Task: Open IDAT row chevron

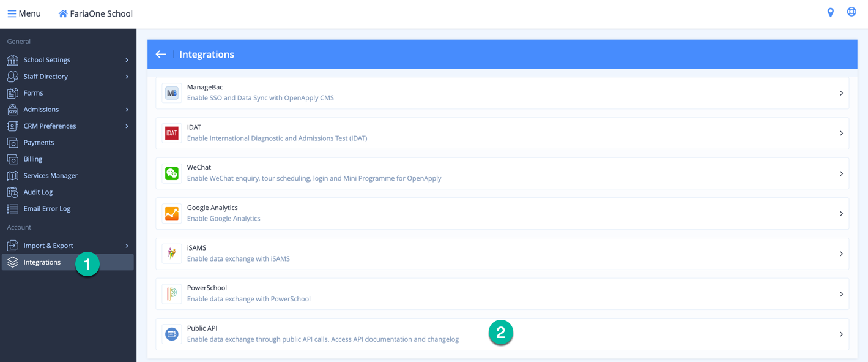Action: pos(841,133)
